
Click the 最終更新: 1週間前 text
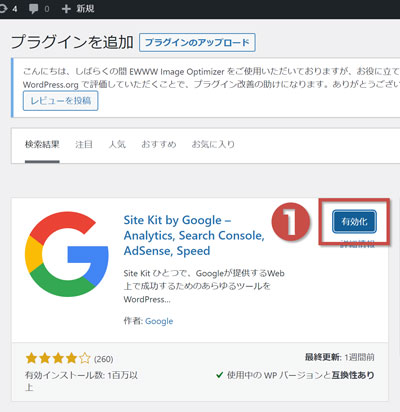coord(339,357)
